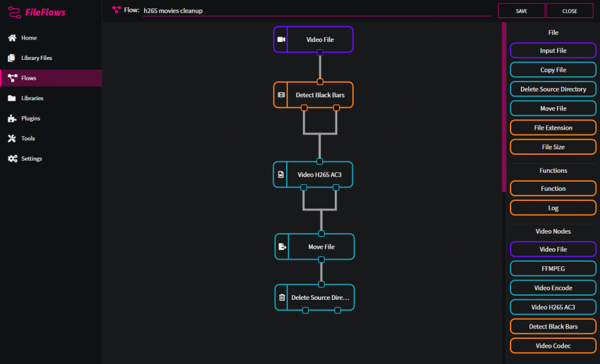Click right output connector of Detect Black Bars
This screenshot has height=364, width=600.
(x=337, y=108)
